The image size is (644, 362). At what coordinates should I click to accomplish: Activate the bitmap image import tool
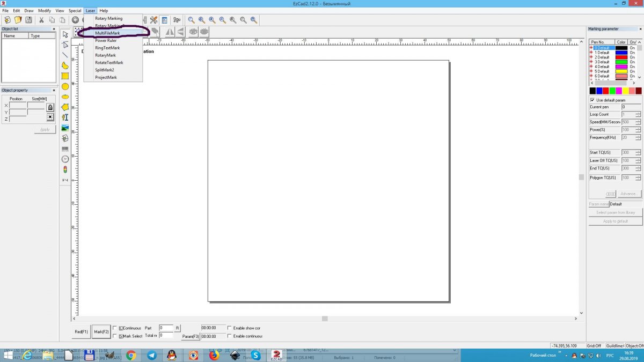(65, 128)
